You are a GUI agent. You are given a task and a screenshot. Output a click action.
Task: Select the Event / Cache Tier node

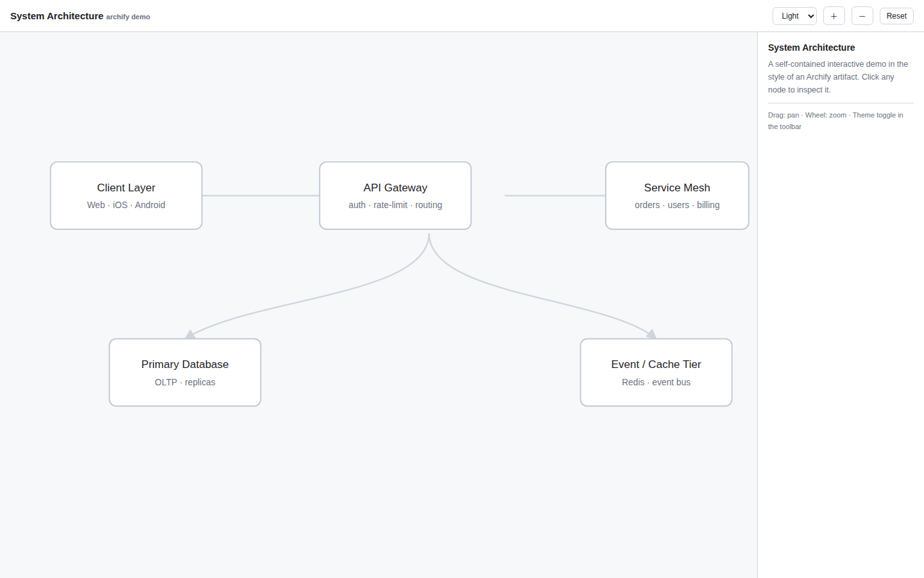click(656, 372)
